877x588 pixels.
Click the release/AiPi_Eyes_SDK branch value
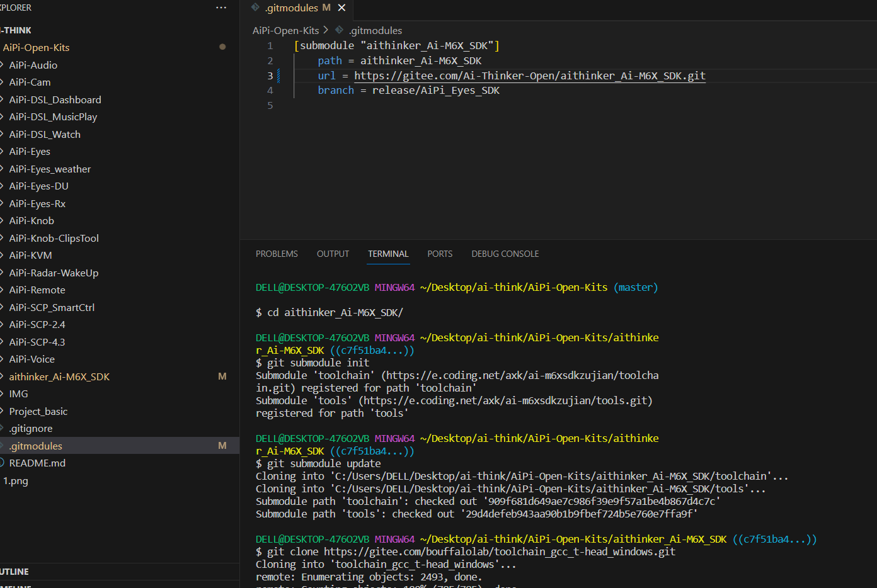436,91
